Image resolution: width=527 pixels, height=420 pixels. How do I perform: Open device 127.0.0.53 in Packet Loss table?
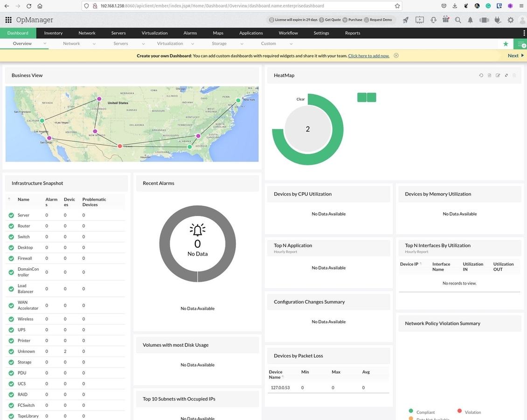tap(280, 387)
